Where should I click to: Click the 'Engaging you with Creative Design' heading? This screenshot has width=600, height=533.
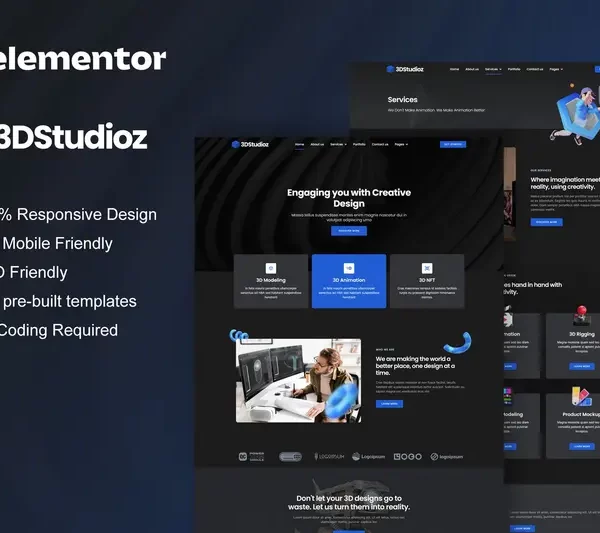tap(349, 198)
